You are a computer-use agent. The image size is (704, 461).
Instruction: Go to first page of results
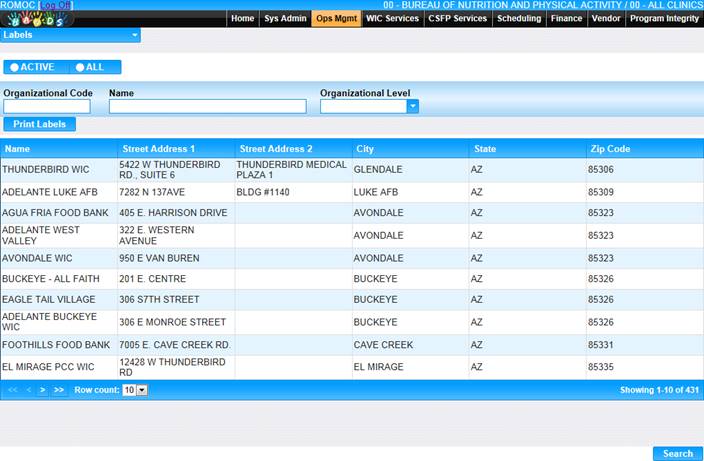13,390
